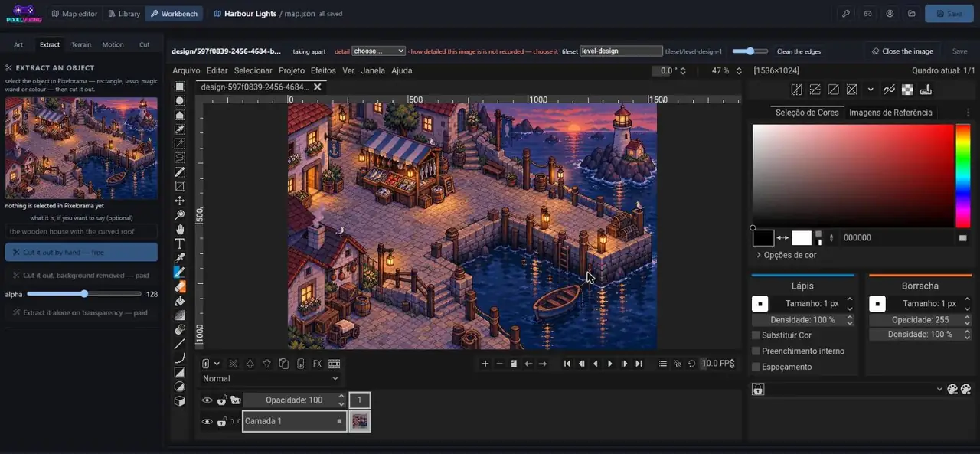
Task: Switch to Imagens de Referência tab
Action: 890,113
